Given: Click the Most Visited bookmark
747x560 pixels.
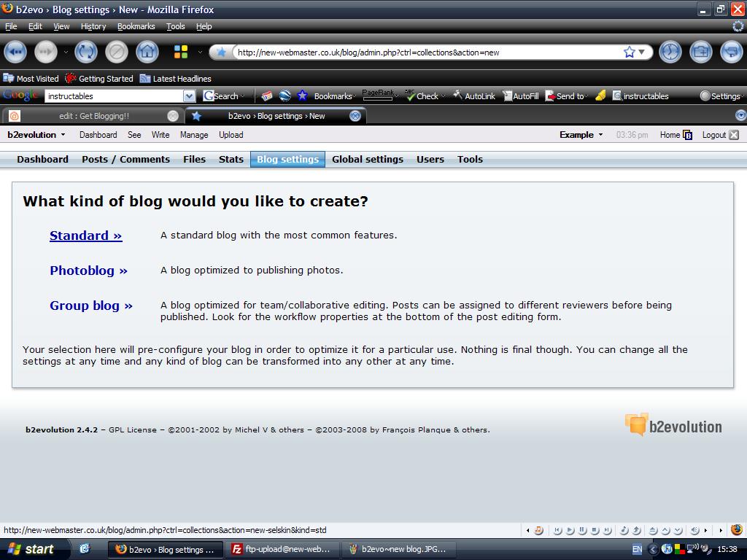Looking at the screenshot, I should pos(31,79).
